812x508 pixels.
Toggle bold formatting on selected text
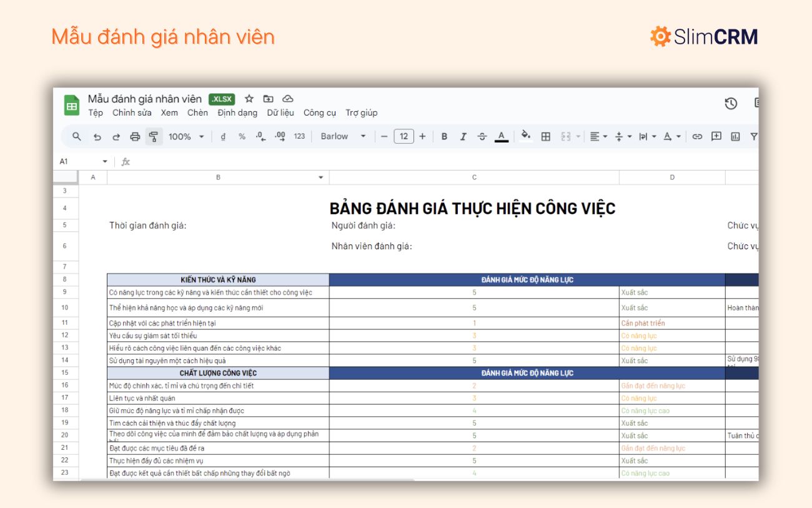pos(443,136)
